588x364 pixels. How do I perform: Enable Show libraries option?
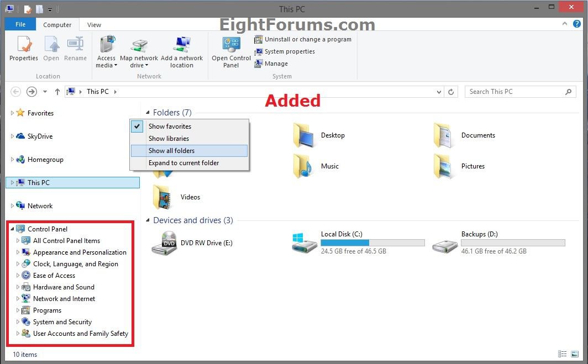tap(169, 139)
